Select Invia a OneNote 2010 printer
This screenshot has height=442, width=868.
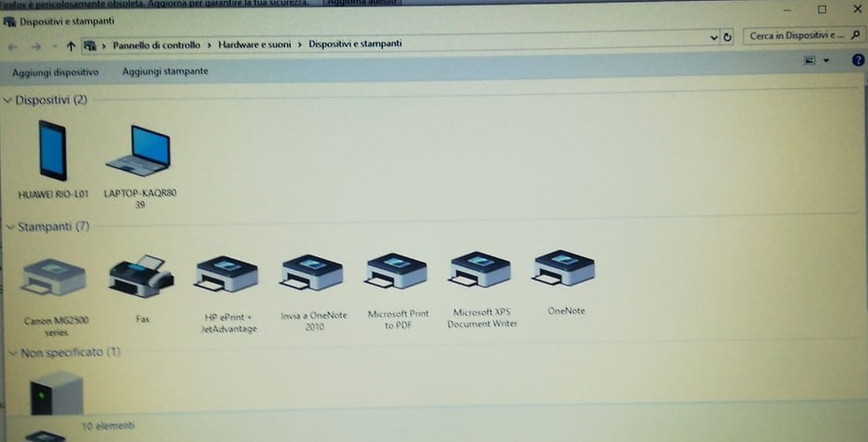click(312, 272)
